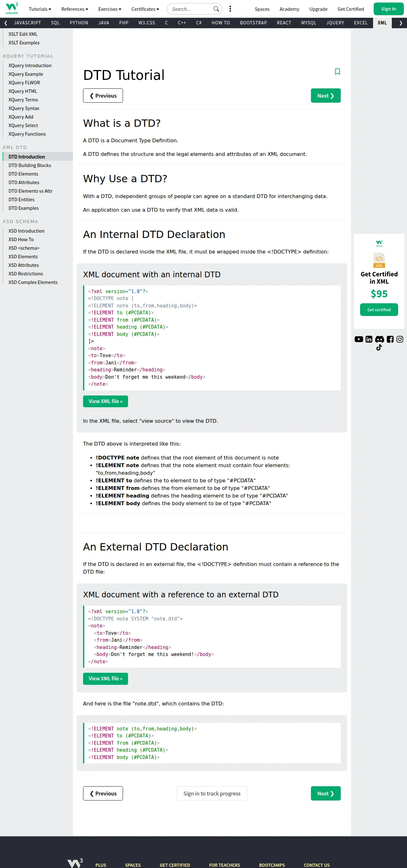Bookmark this DTD Tutorial page
Image resolution: width=407 pixels, height=868 pixels.
pyautogui.click(x=337, y=72)
